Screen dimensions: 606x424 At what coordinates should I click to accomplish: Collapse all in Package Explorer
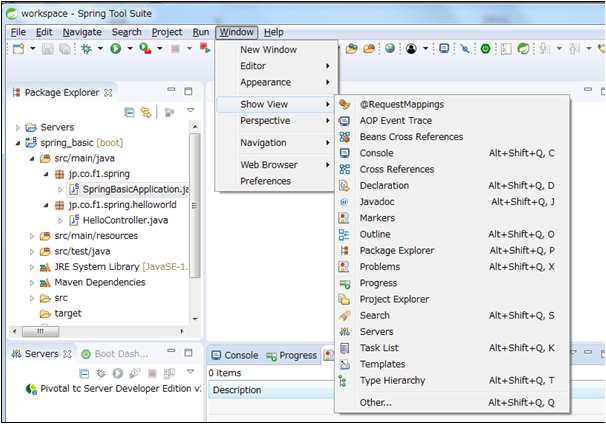pyautogui.click(x=129, y=112)
